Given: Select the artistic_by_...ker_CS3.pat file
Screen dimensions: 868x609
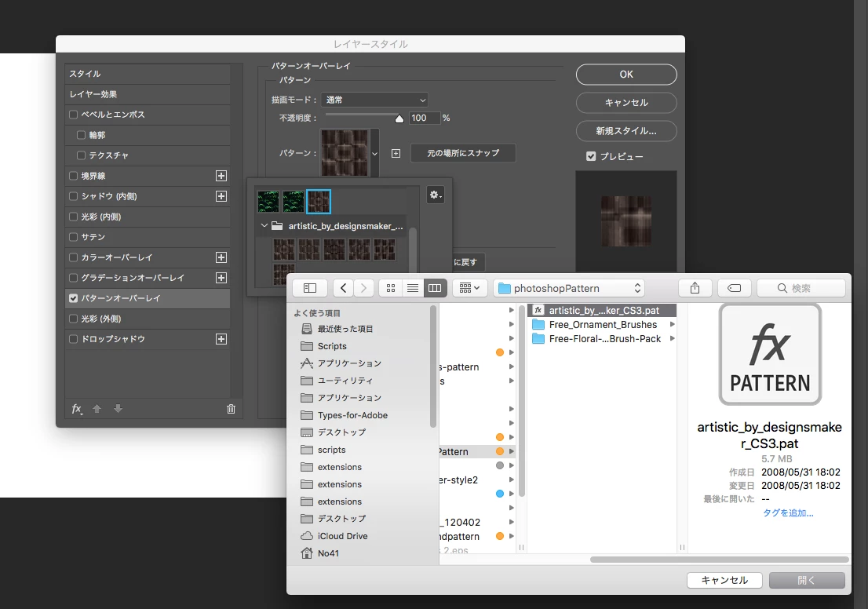Looking at the screenshot, I should [x=602, y=311].
